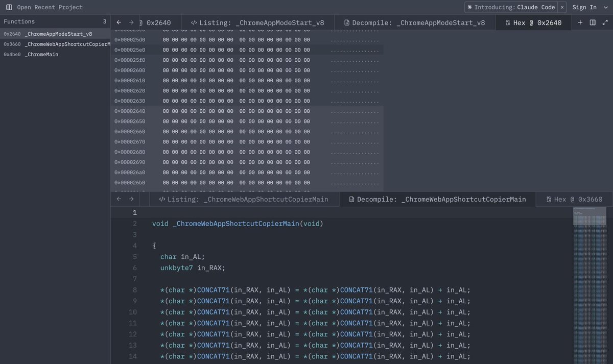
Task: Click the code minimap preview
Action: point(590,285)
